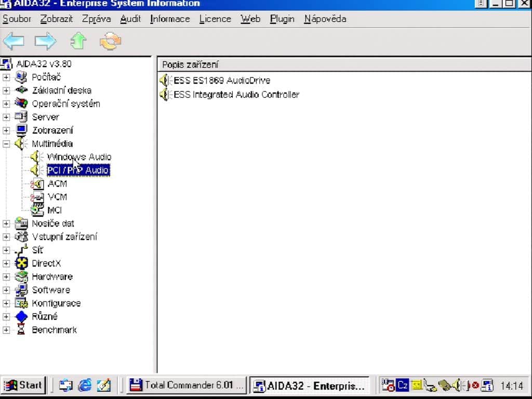This screenshot has height=399, width=532.
Task: Open the Zpráva menu
Action: pos(96,19)
